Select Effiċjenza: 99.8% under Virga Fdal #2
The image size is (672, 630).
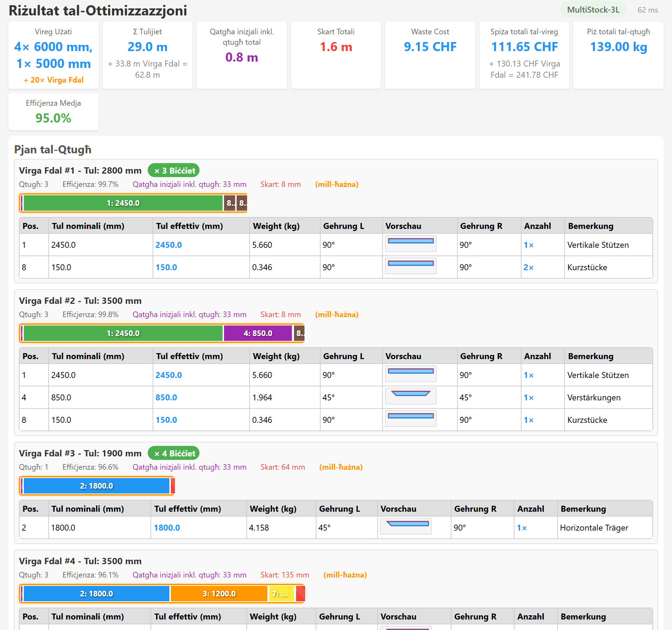tap(90, 314)
